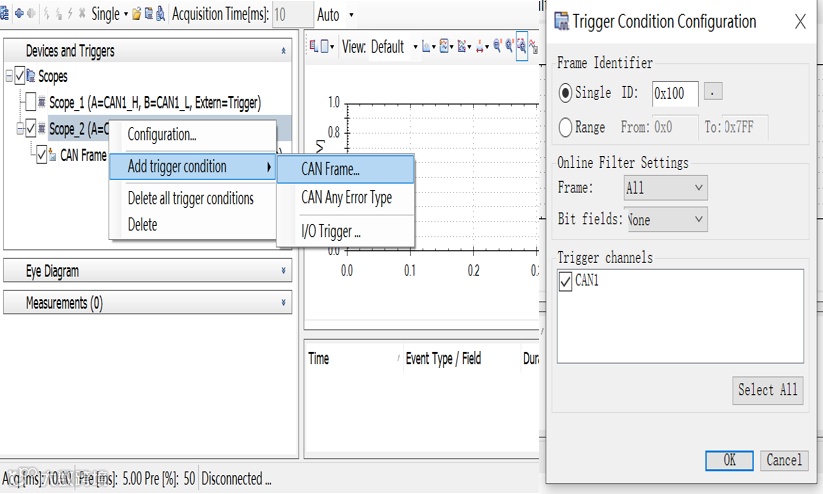This screenshot has width=823, height=494.
Task: Open the dropdown arrow beside layout page icon
Action: [x=332, y=47]
